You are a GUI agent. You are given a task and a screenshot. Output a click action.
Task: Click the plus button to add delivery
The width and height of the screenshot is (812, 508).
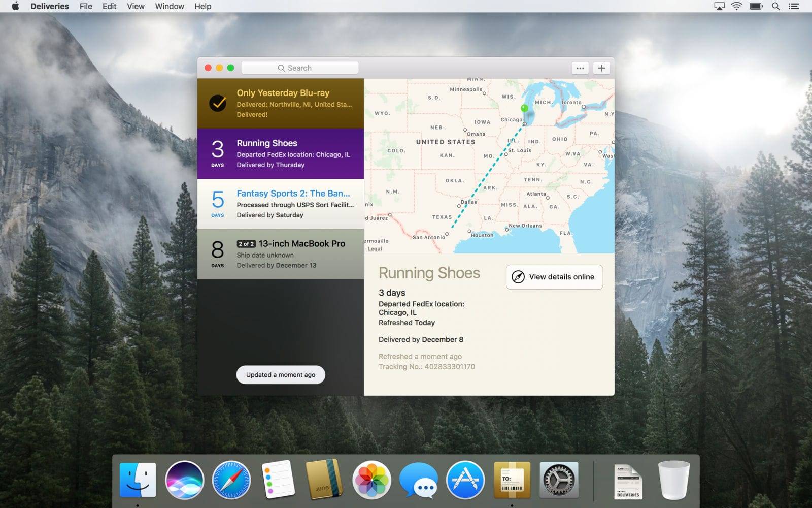(601, 68)
